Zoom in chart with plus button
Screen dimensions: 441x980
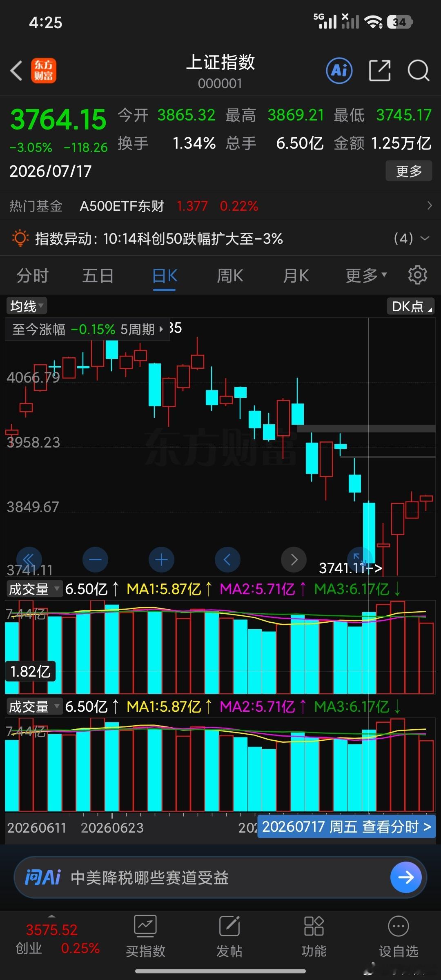[161, 559]
